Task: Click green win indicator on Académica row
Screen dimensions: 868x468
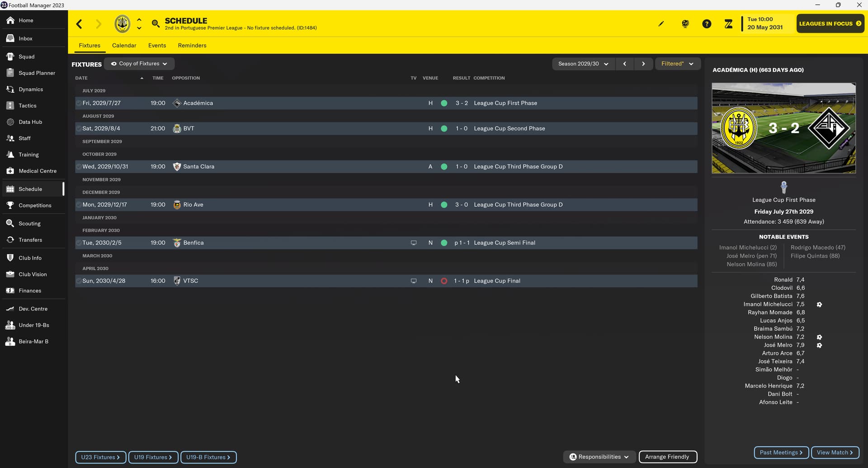Action: coord(444,103)
